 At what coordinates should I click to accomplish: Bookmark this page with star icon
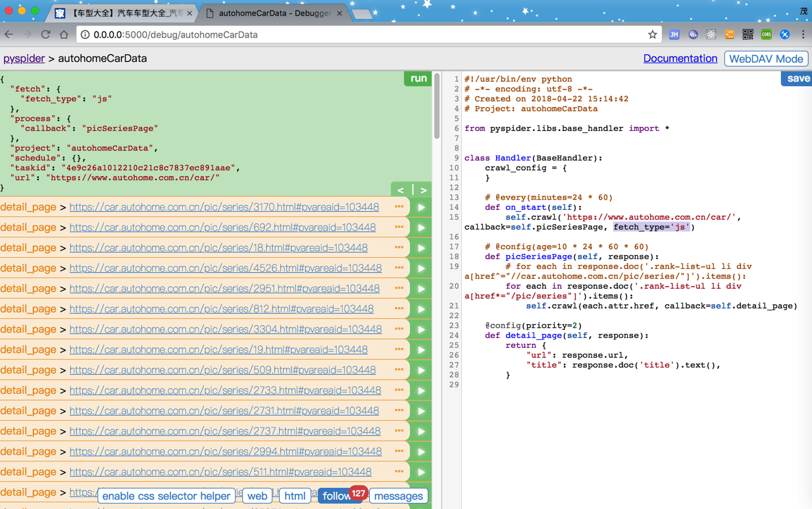(x=652, y=34)
